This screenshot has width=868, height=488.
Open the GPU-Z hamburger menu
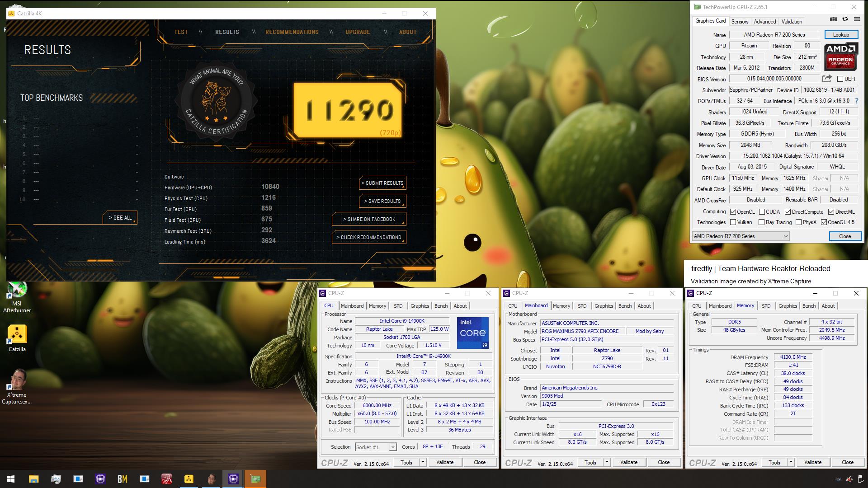pyautogui.click(x=857, y=19)
